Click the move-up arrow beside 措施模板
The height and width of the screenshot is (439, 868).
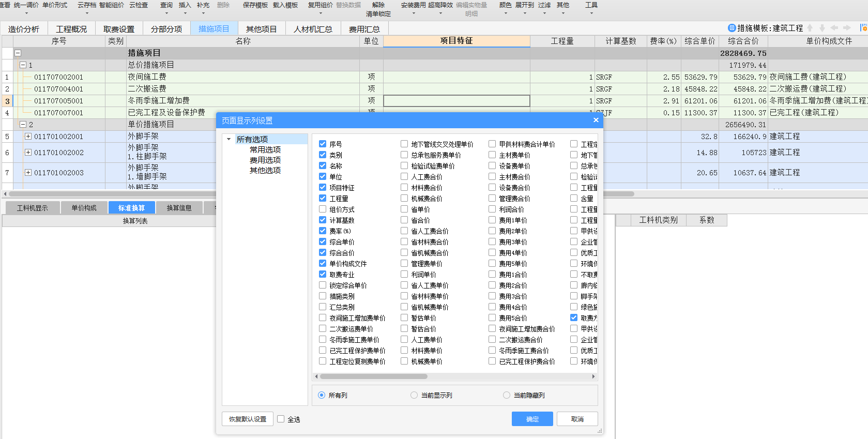click(x=810, y=28)
